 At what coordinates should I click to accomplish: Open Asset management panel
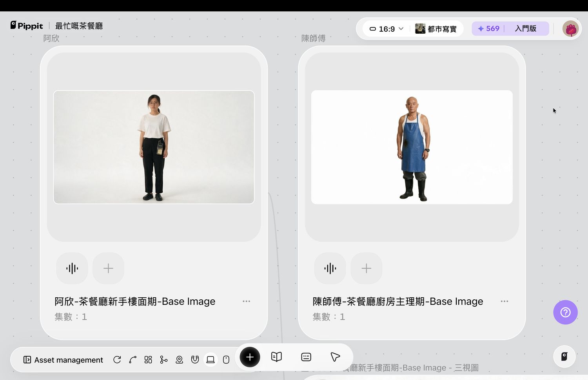coord(63,360)
